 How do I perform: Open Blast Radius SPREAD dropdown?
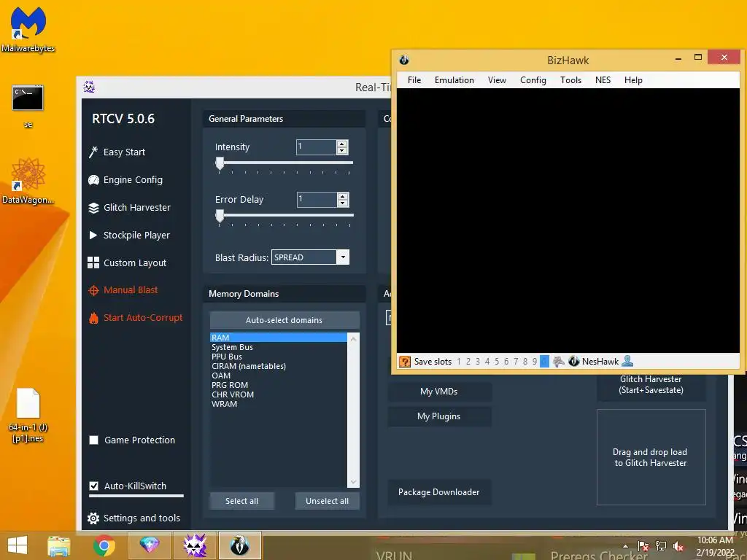pos(343,257)
